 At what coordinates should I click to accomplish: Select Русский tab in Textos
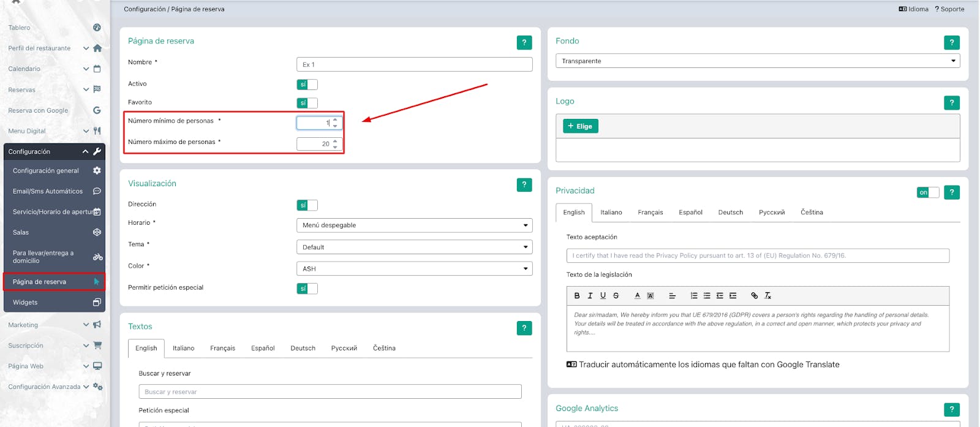coord(344,348)
